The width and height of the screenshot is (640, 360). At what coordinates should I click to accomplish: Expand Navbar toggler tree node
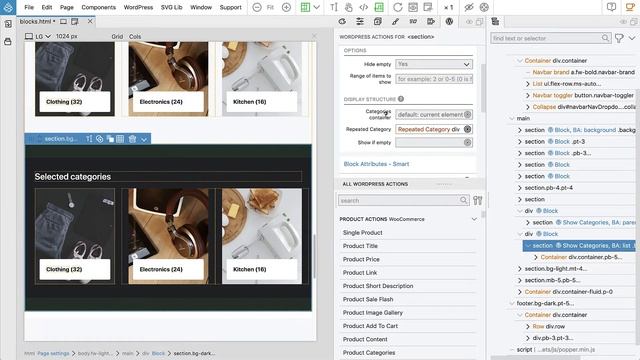pos(528,95)
